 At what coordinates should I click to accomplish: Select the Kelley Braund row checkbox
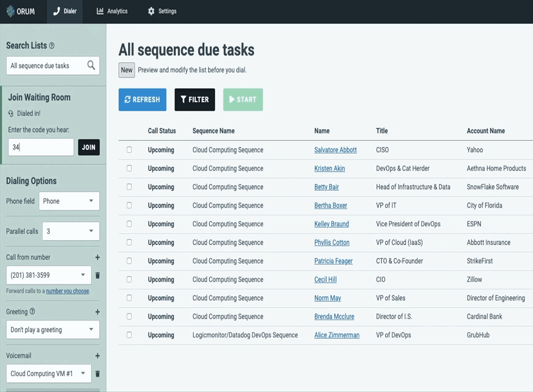tap(129, 224)
